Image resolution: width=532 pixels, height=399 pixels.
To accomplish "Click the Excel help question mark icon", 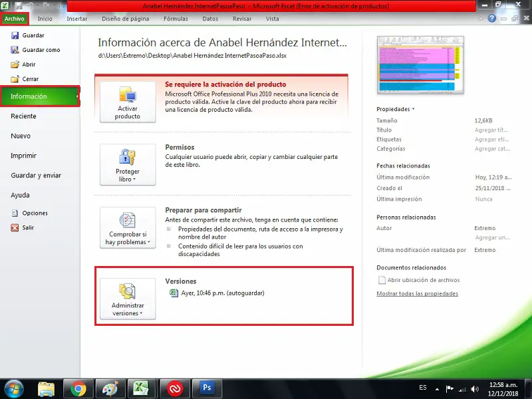I will click(x=492, y=19).
